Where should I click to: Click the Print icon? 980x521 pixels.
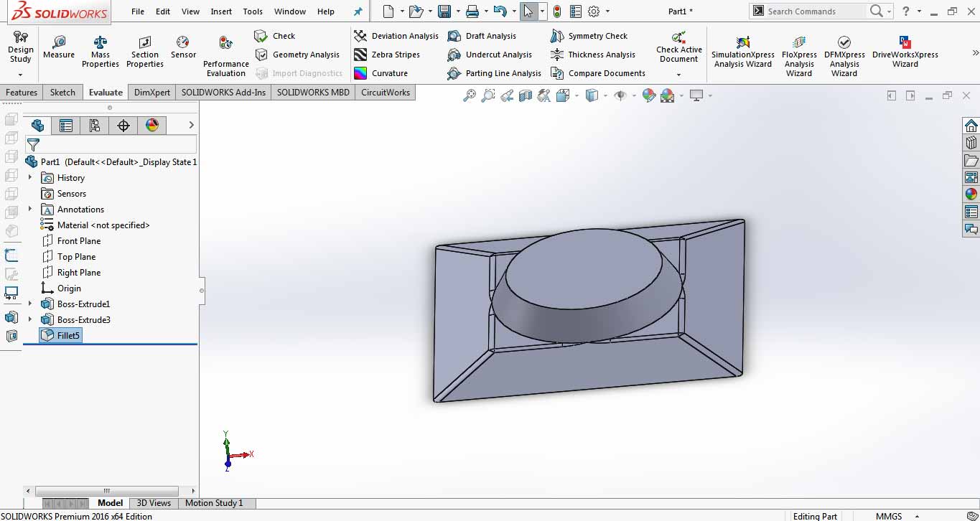click(472, 11)
